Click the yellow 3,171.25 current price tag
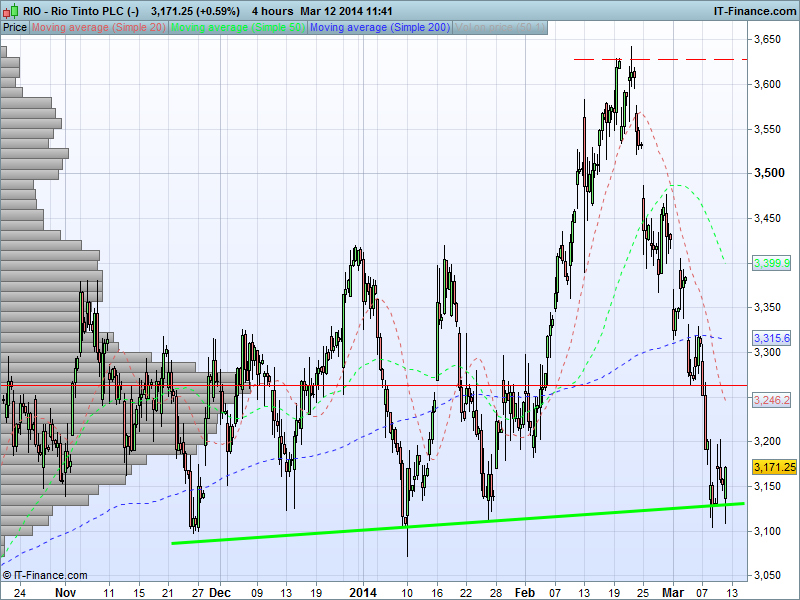 [774, 467]
